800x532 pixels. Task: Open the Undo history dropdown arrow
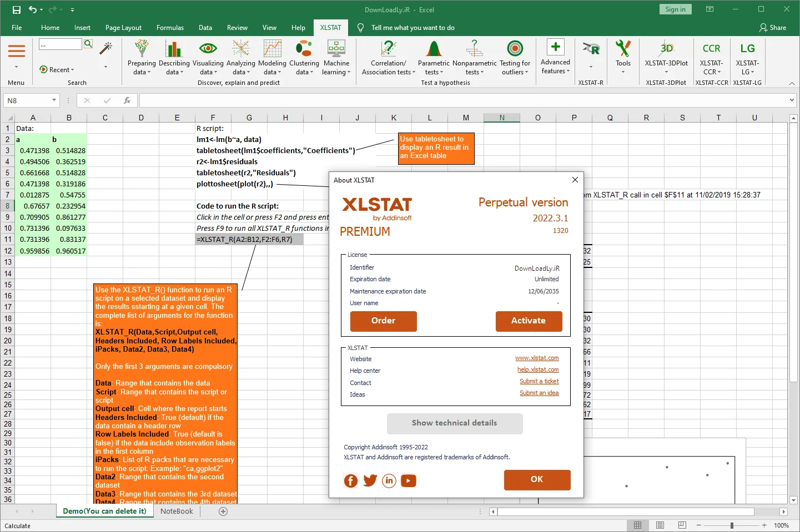click(x=42, y=9)
